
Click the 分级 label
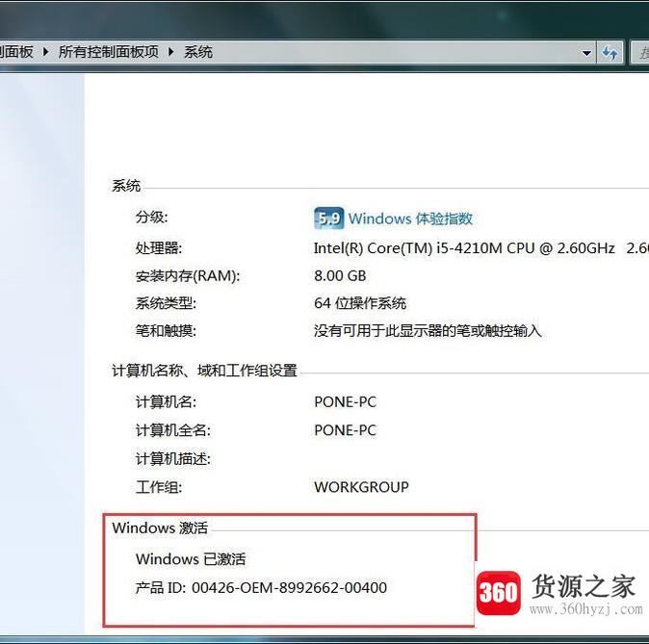(151, 217)
